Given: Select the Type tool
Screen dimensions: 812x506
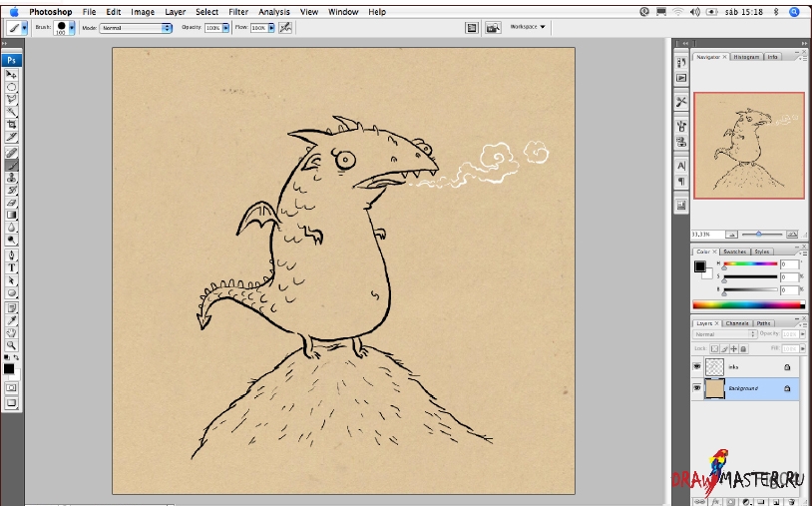Looking at the screenshot, I should click(12, 268).
